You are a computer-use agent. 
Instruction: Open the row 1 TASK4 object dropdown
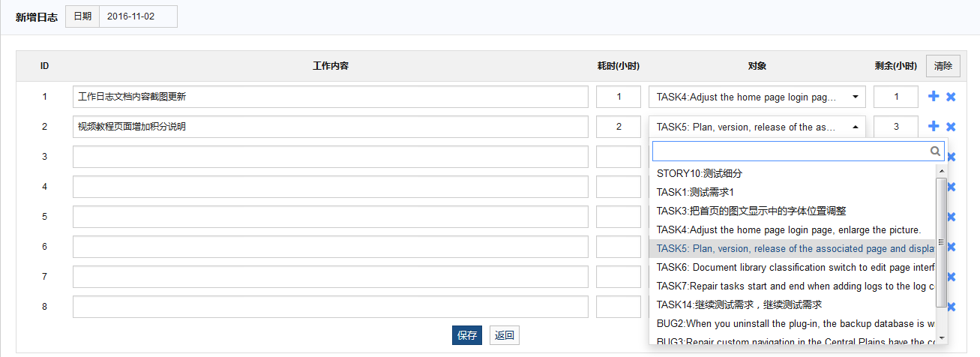(757, 97)
